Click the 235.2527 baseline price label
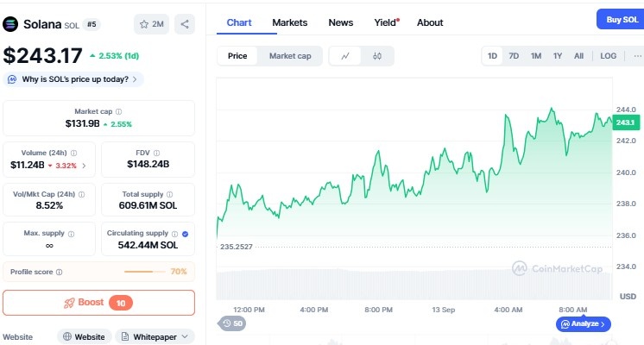644x345 pixels. pyautogui.click(x=237, y=247)
